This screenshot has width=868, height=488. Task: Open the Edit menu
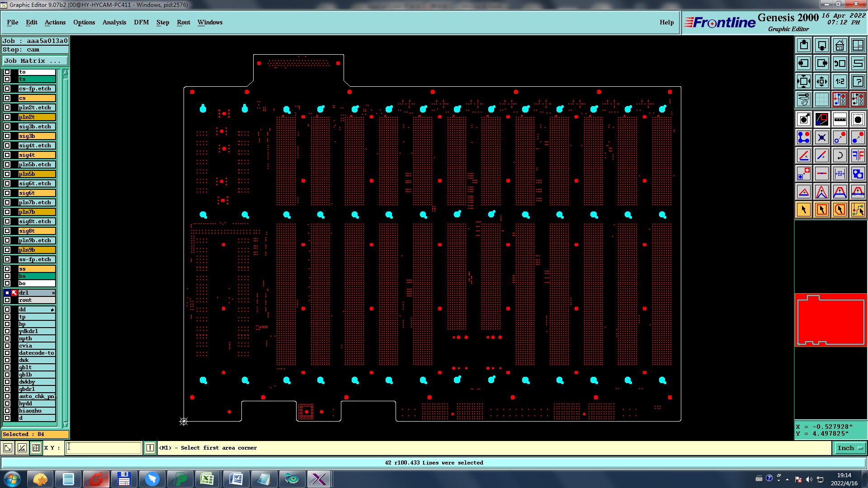click(x=32, y=22)
